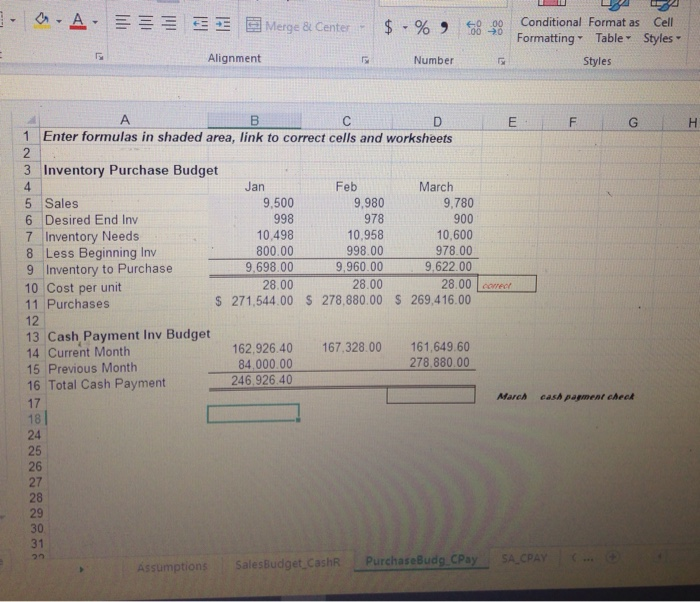Apply Percent Style formatting
This screenshot has height=602, width=700.
pos(422,27)
